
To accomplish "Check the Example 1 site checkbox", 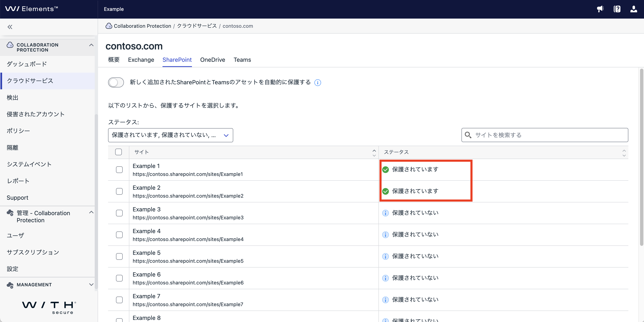I will tap(119, 169).
